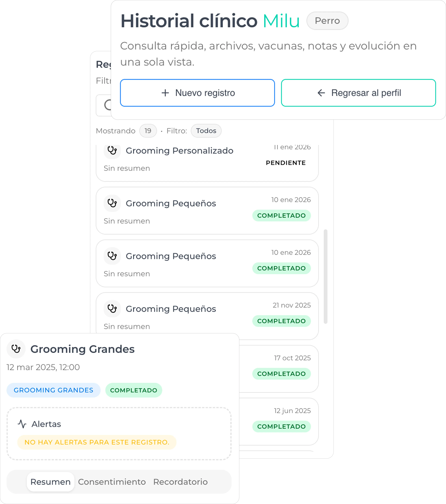The height and width of the screenshot is (504, 446).
Task: Click the back arrow icon on Regresar al perfil
Action: click(x=321, y=93)
